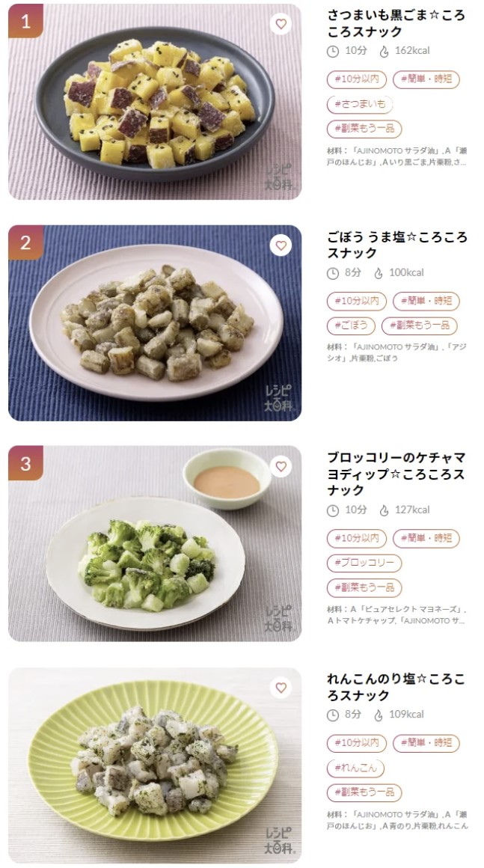Favorite the sweet potato sesame snack recipe
The image size is (484, 868).
[281, 24]
